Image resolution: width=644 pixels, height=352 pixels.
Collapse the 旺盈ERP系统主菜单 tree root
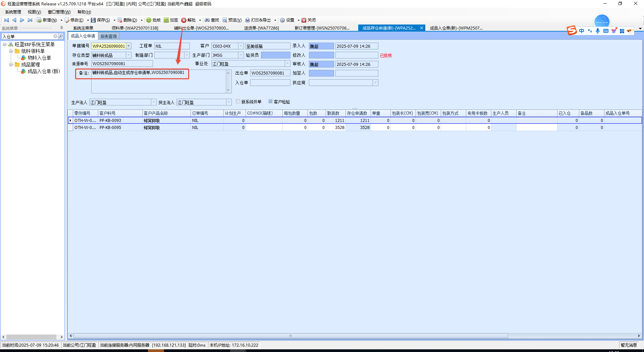[x=5, y=44]
